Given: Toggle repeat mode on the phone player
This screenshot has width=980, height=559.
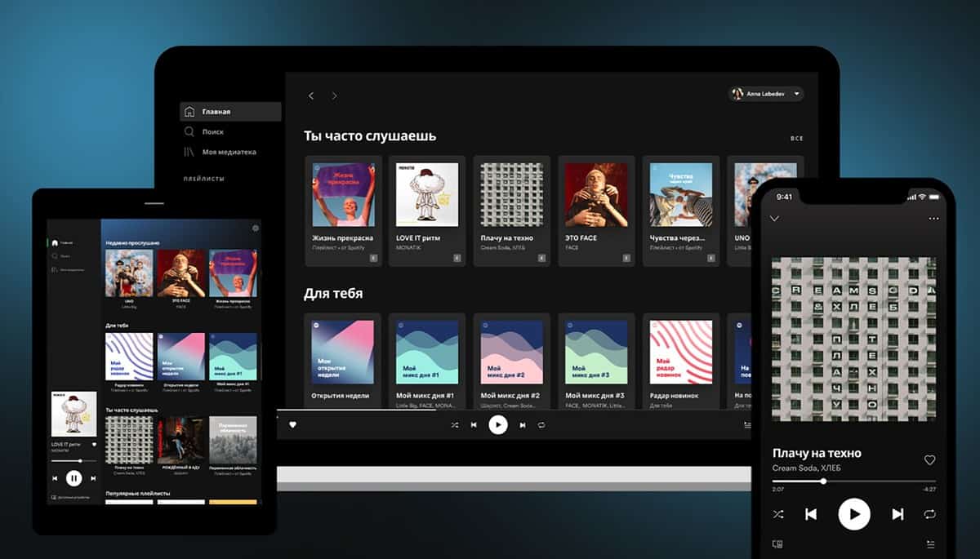Looking at the screenshot, I should (931, 514).
